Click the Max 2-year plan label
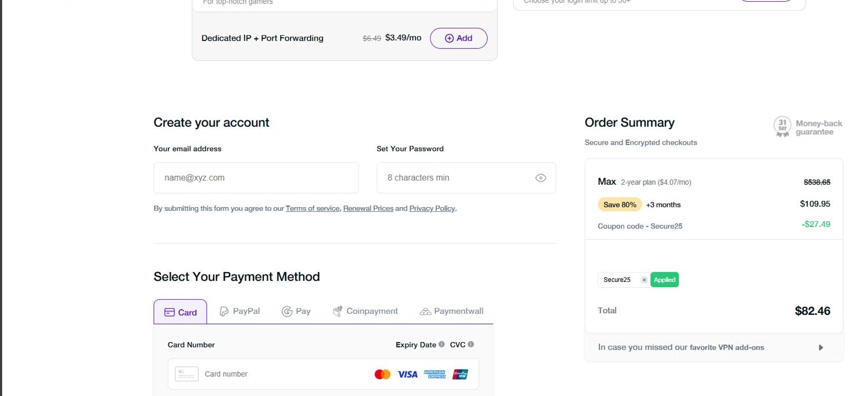The width and height of the screenshot is (868, 396). coord(644,182)
